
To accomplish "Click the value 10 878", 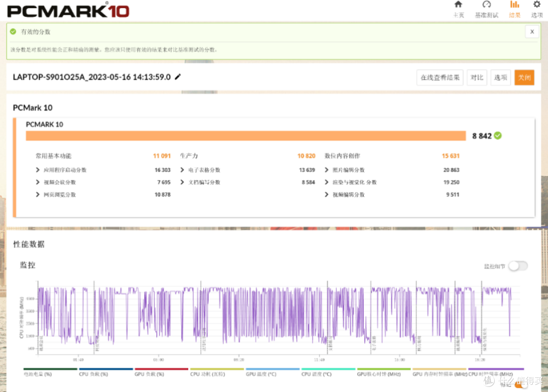I will click(162, 195).
